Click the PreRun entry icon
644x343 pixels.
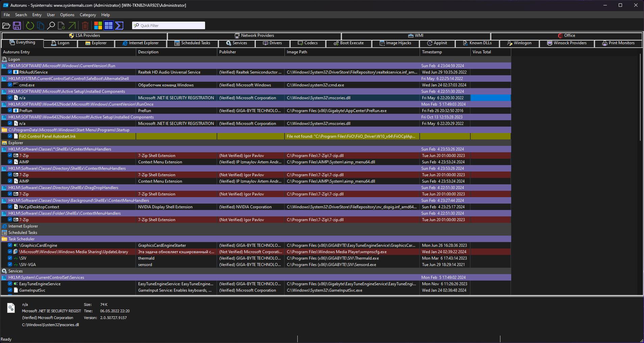click(x=16, y=111)
